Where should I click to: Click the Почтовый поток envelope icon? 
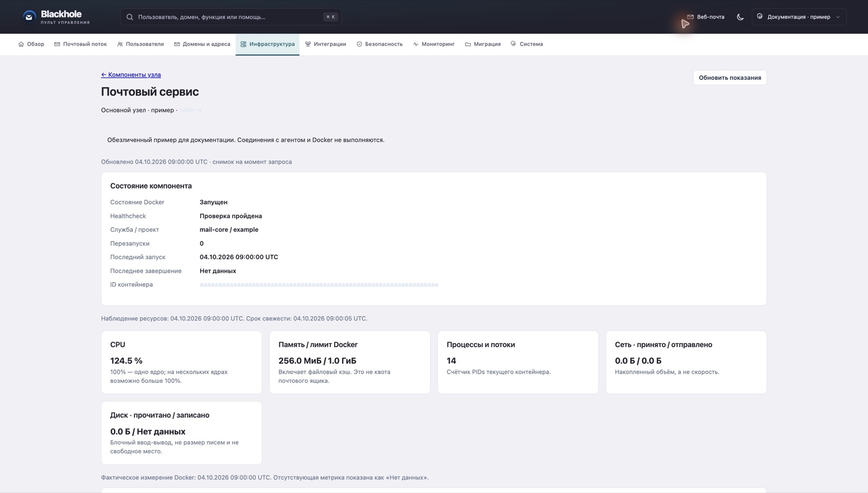57,44
